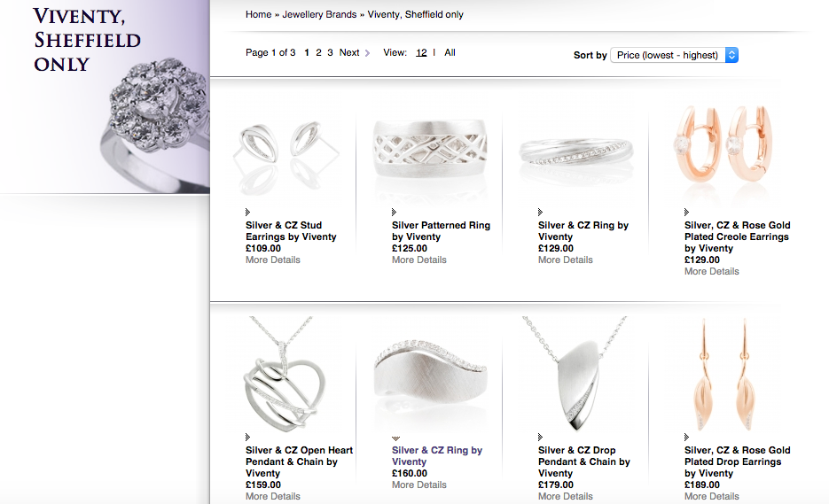Click the Sort by label
Image resolution: width=829 pixels, height=504 pixels.
(590, 55)
